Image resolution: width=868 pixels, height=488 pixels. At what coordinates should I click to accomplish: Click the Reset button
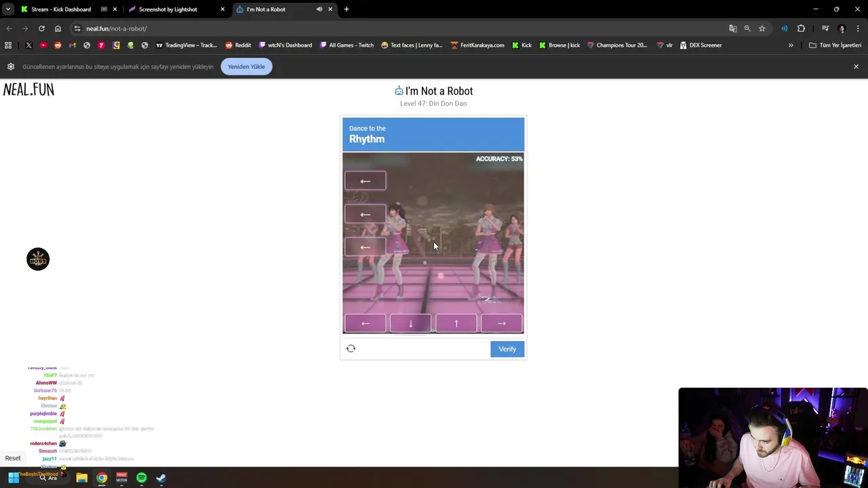[13, 458]
